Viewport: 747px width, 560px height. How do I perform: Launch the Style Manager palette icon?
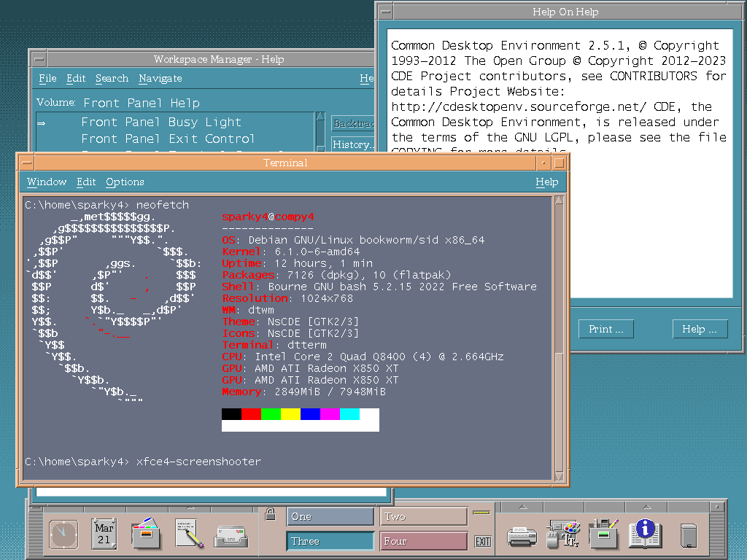(x=563, y=534)
